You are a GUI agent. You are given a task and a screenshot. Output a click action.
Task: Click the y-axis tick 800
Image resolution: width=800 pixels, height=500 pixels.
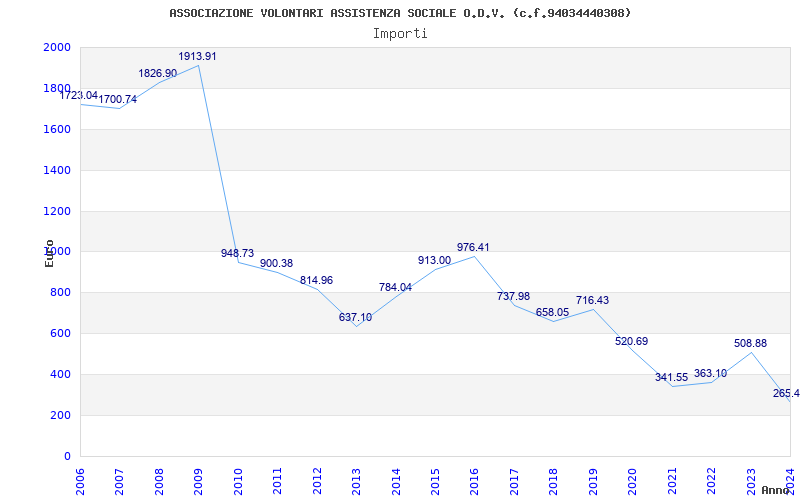tap(61, 293)
